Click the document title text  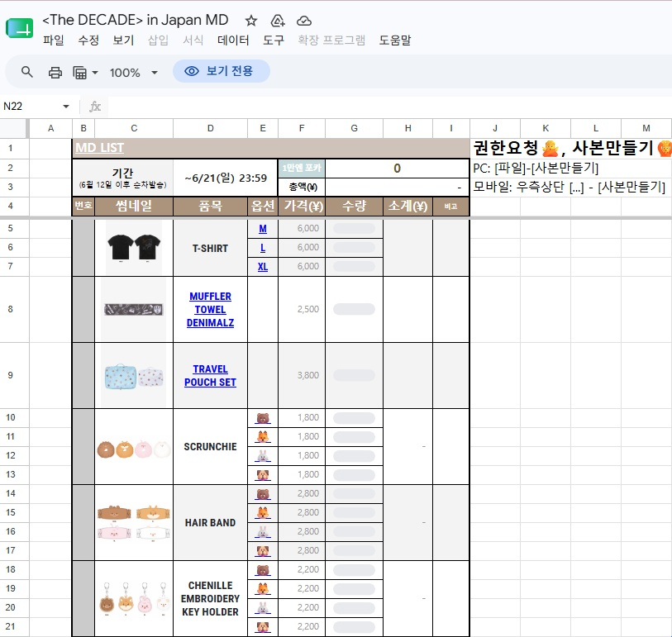[x=136, y=20]
